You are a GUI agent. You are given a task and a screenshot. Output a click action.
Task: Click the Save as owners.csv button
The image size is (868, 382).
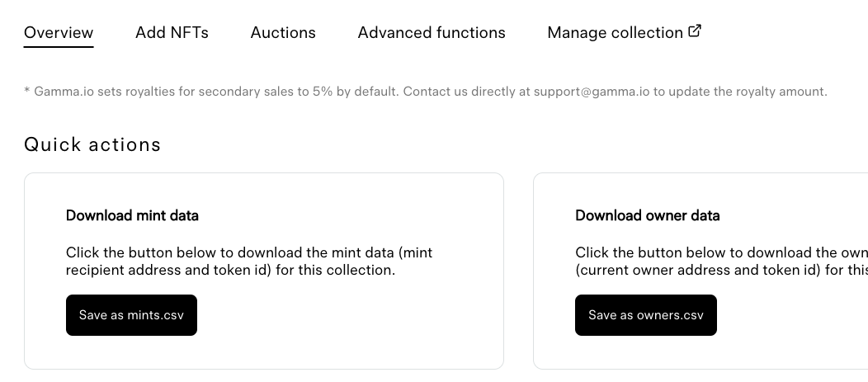pyautogui.click(x=646, y=315)
